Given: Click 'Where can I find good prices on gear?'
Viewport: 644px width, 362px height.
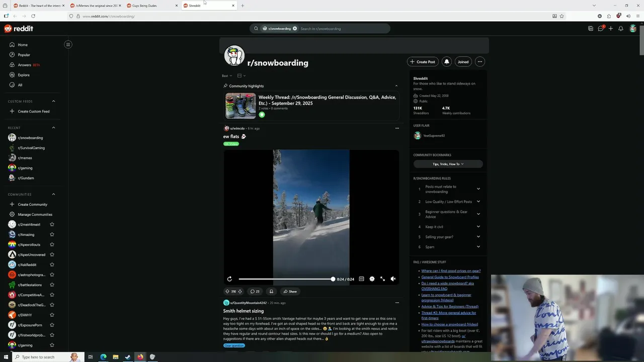Looking at the screenshot, I should (451, 271).
